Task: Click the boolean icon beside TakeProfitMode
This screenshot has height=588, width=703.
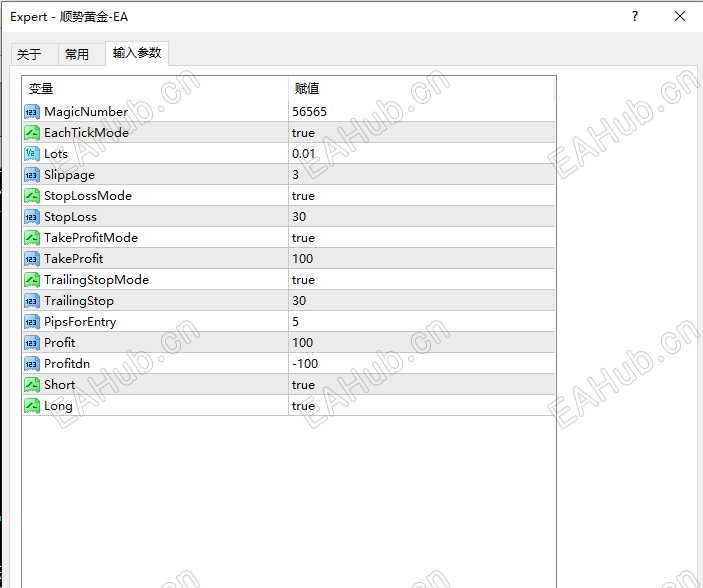Action: 32,238
